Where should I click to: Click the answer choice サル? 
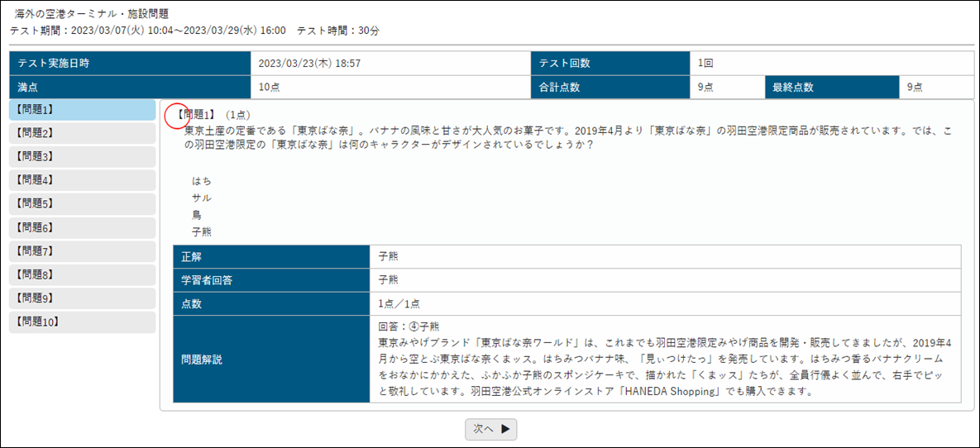pos(201,198)
